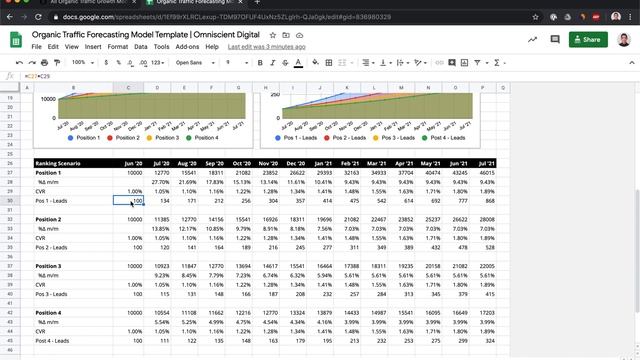Open fill color picker
The image size is (640, 360).
coord(316,62)
